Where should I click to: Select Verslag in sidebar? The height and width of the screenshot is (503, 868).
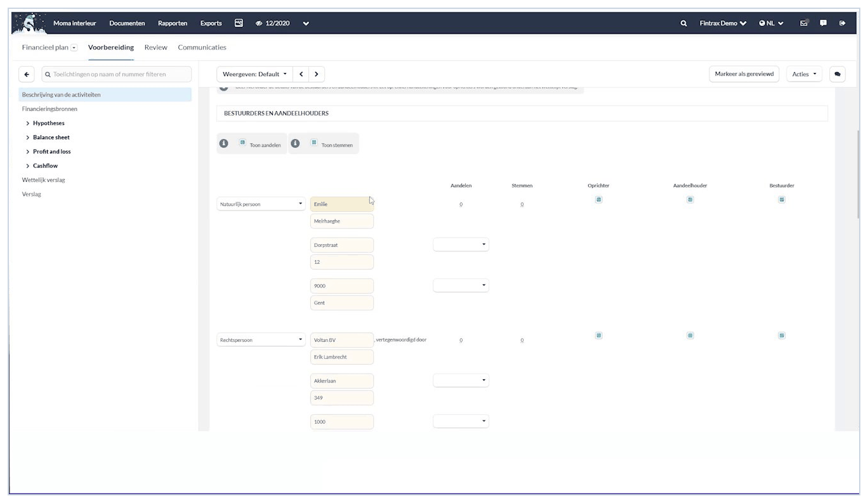tap(31, 194)
